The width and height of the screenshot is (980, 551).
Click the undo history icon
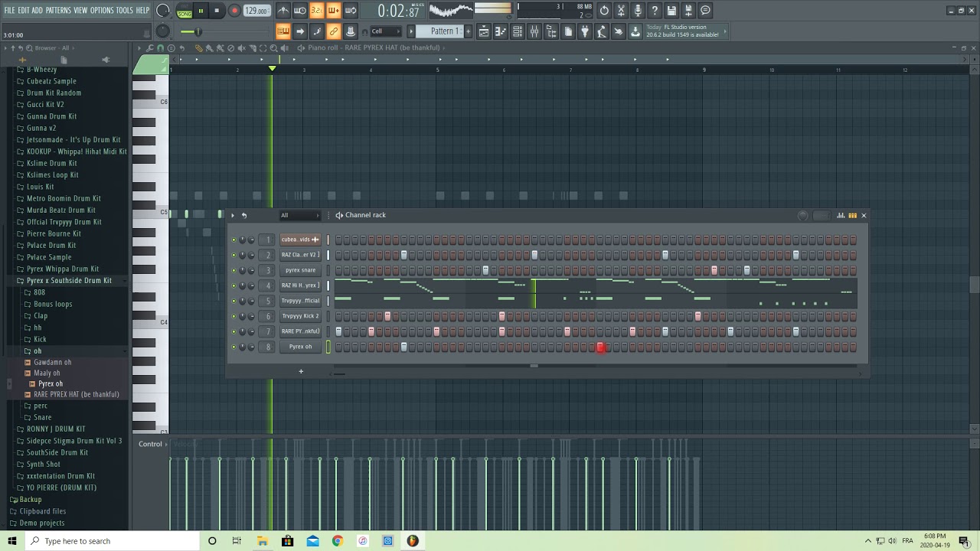coord(604,11)
